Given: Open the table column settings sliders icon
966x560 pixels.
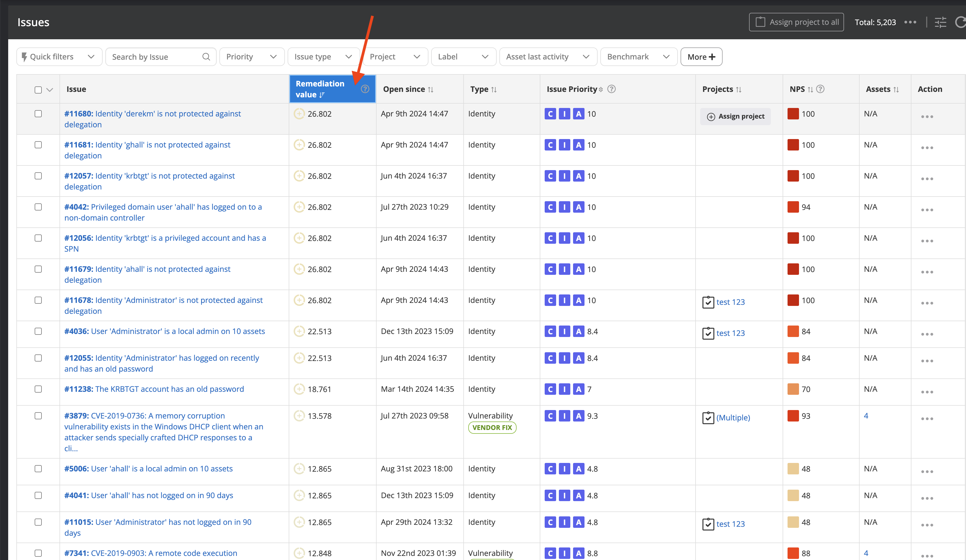Looking at the screenshot, I should click(x=940, y=22).
